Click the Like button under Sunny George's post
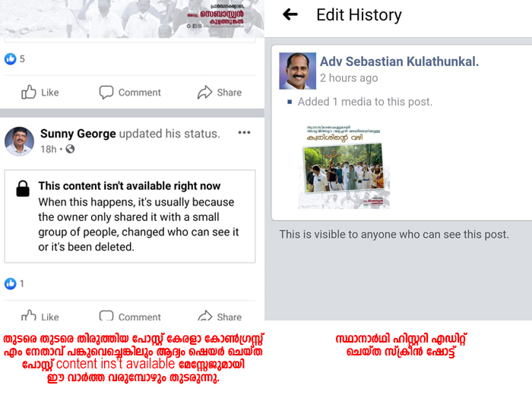This screenshot has width=532, height=401. [40, 316]
